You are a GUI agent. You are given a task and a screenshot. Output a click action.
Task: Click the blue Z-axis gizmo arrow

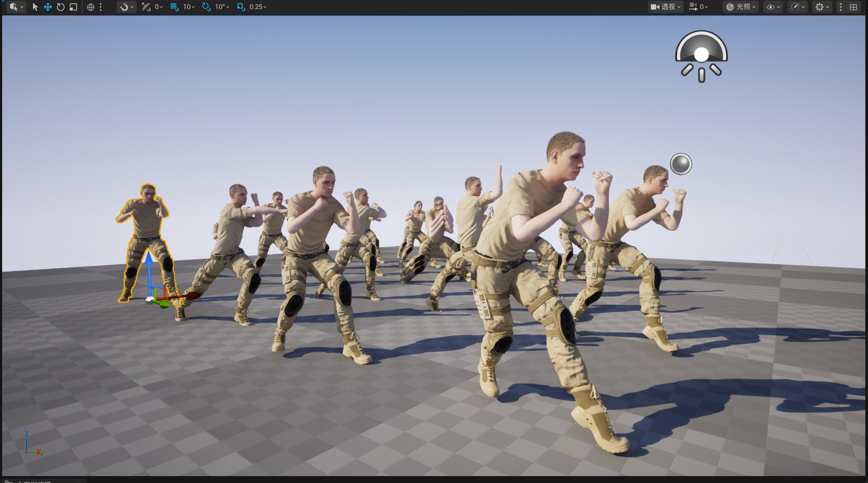[x=149, y=273]
